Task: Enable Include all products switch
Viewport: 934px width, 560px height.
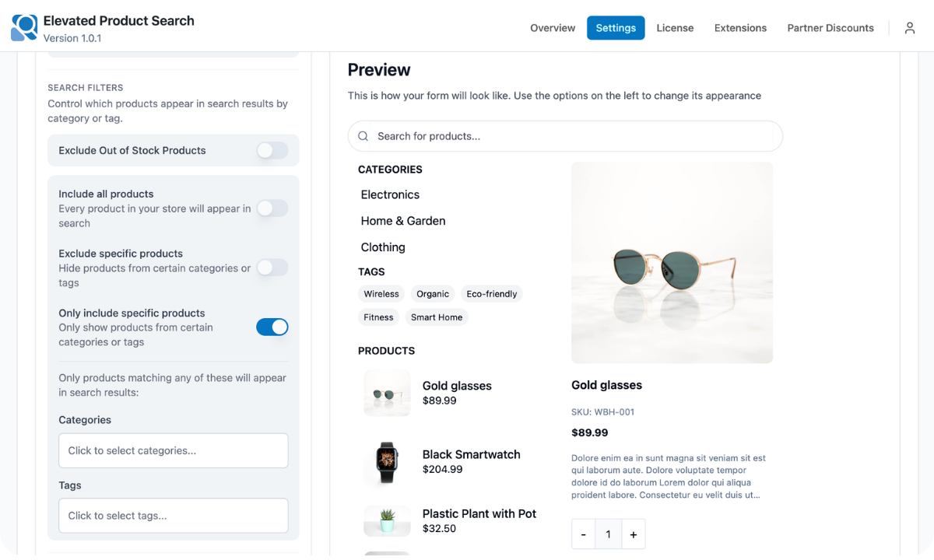Action: point(272,208)
